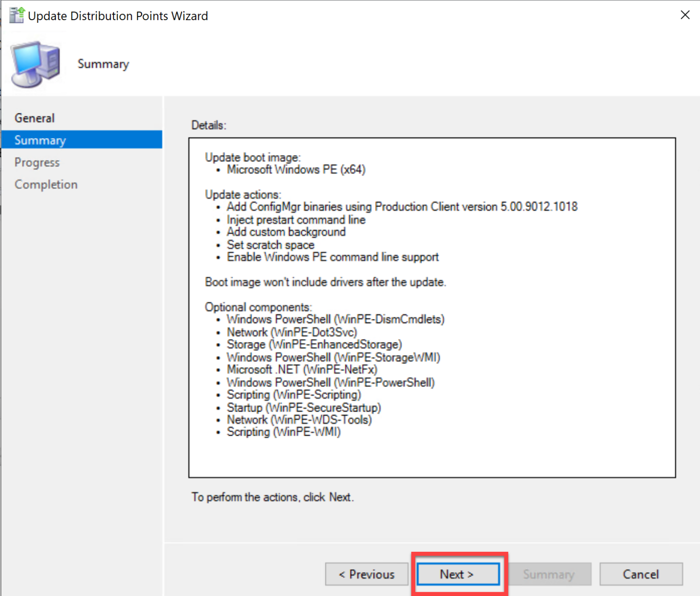This screenshot has height=596, width=700.
Task: Click the disabled Summary button
Action: (x=549, y=574)
